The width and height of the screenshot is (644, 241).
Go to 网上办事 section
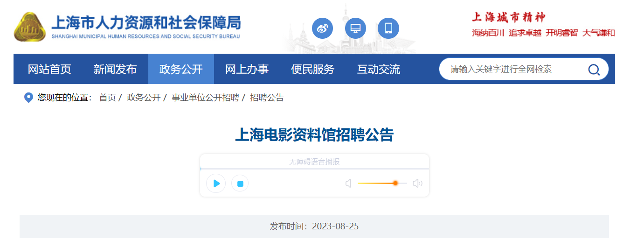247,69
